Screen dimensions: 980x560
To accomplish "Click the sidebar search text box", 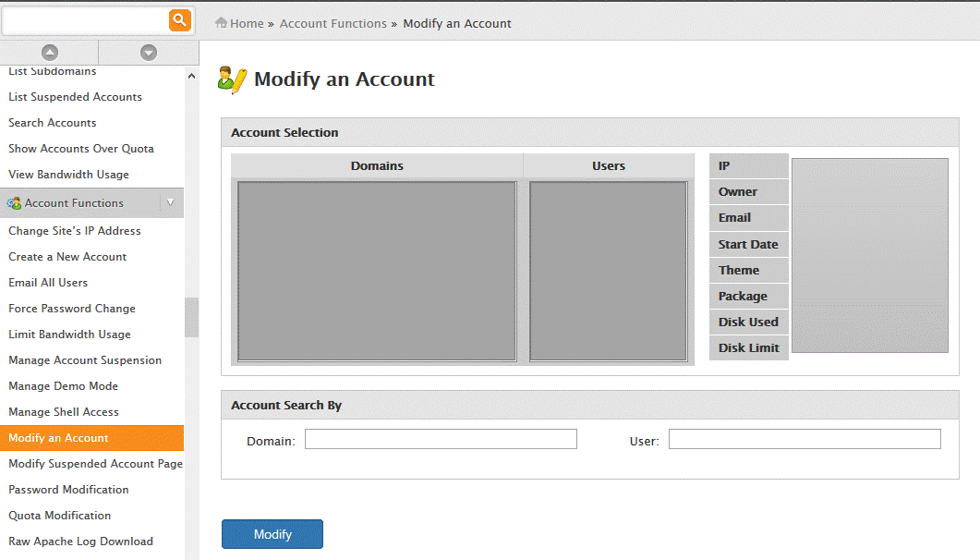I will coord(85,19).
